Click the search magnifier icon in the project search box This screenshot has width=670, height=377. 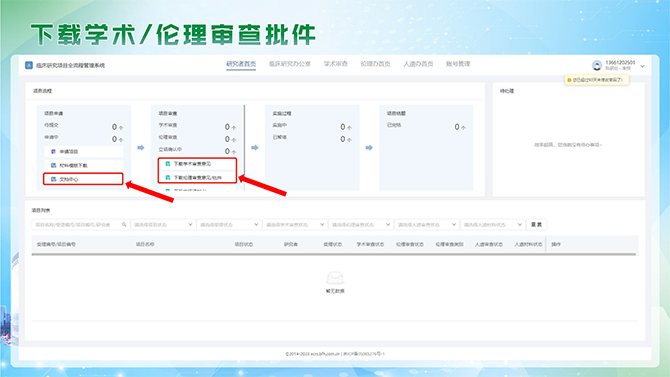[x=124, y=224]
